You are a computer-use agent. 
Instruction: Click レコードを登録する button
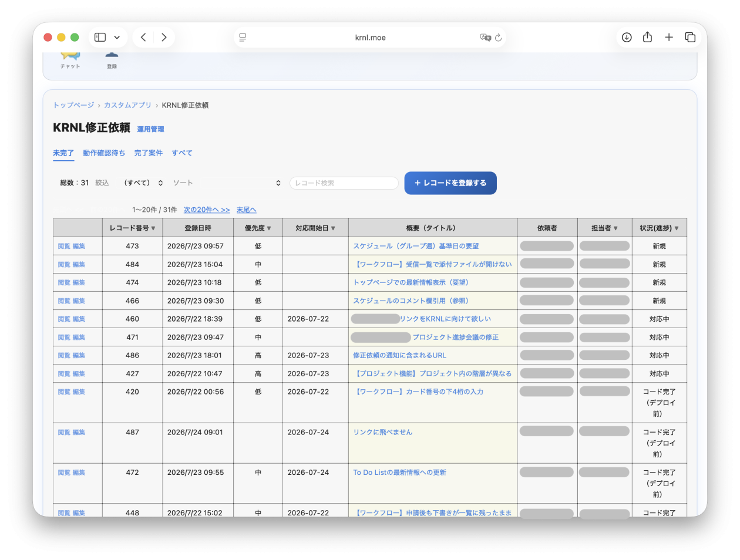click(x=450, y=183)
